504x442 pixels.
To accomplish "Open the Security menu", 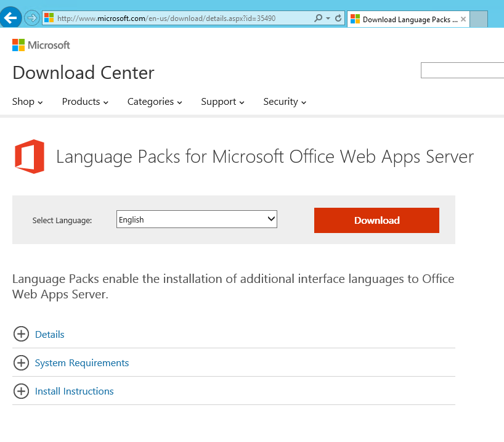I will 285,102.
